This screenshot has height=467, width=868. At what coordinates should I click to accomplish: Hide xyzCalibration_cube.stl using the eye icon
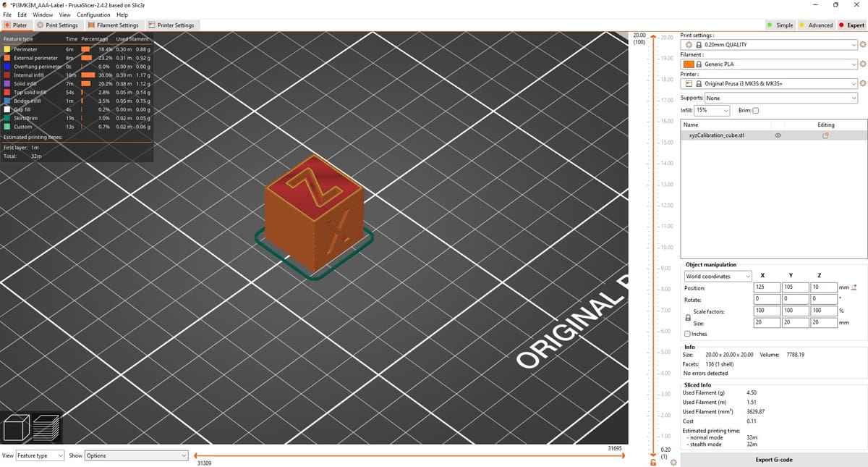pyautogui.click(x=778, y=135)
